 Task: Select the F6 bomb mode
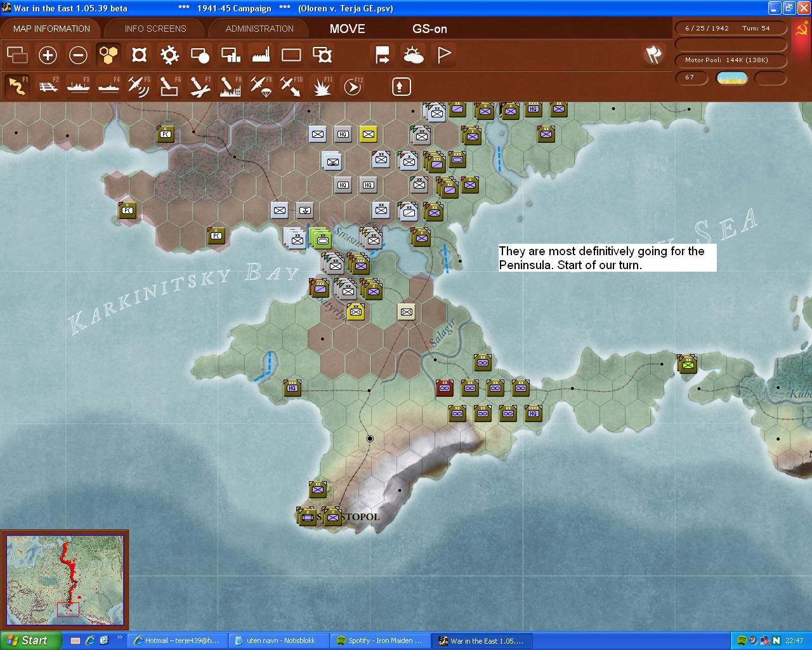(x=169, y=86)
